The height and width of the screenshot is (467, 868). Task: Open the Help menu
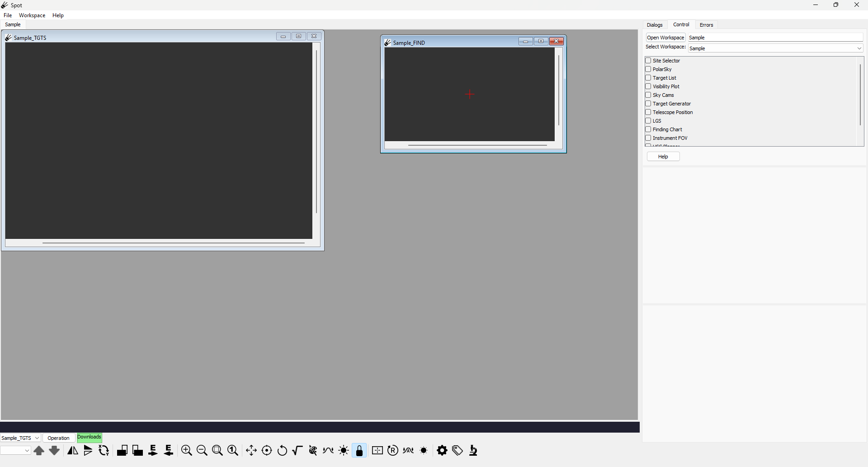click(58, 15)
